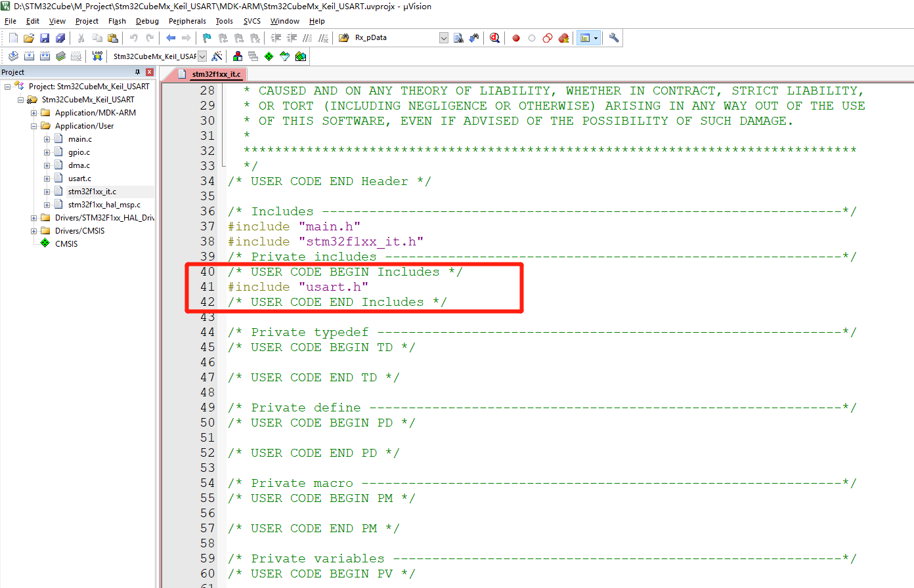Open Configure Target Options with the wrench icon
Image resolution: width=914 pixels, height=588 pixels.
(613, 37)
